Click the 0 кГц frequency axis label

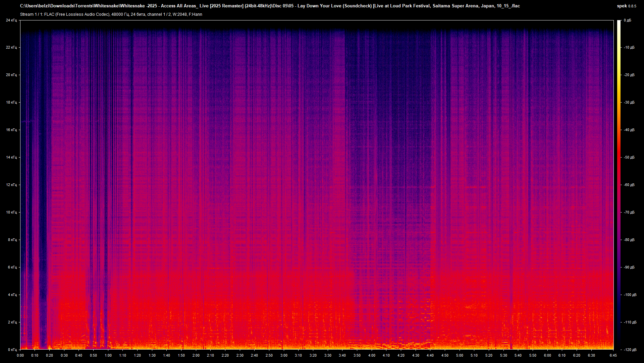tap(12, 350)
